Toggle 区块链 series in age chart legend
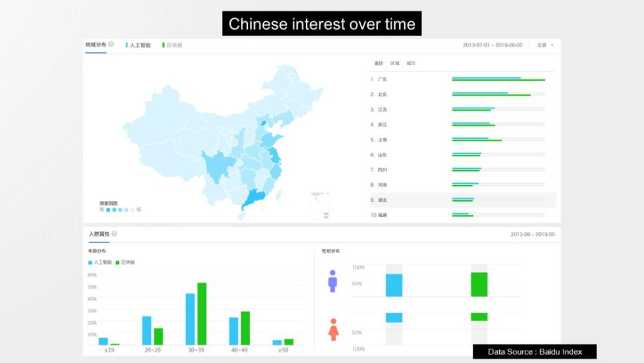 click(126, 262)
